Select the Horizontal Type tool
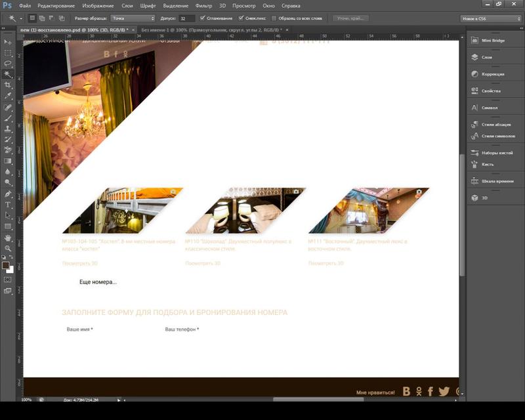Screen dimensions: 525x420 [8, 205]
